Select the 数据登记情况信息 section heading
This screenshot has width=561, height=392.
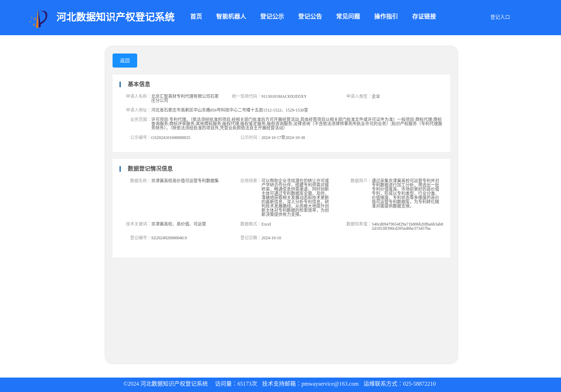tap(150, 169)
